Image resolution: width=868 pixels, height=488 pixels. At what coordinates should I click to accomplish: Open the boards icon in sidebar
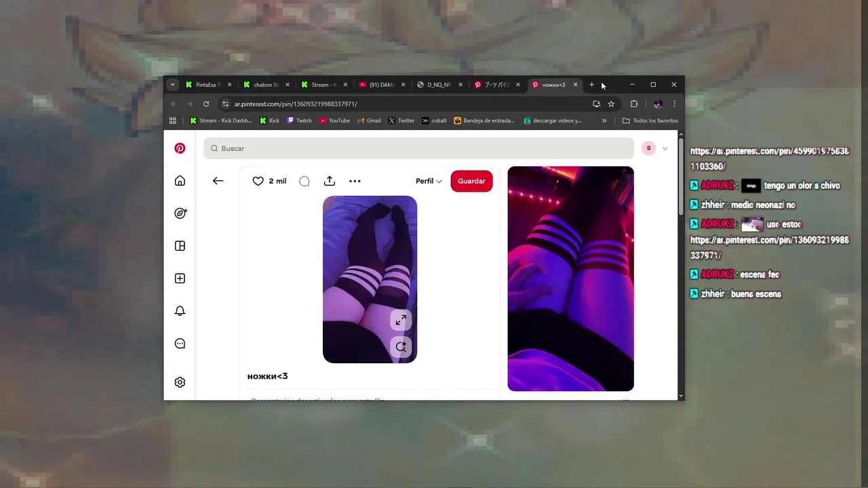click(x=180, y=246)
